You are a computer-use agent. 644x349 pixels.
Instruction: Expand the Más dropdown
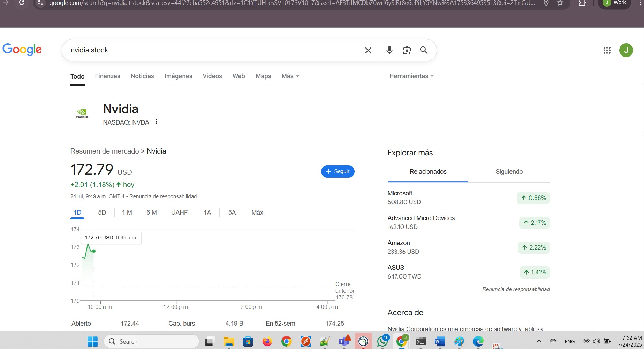point(290,76)
